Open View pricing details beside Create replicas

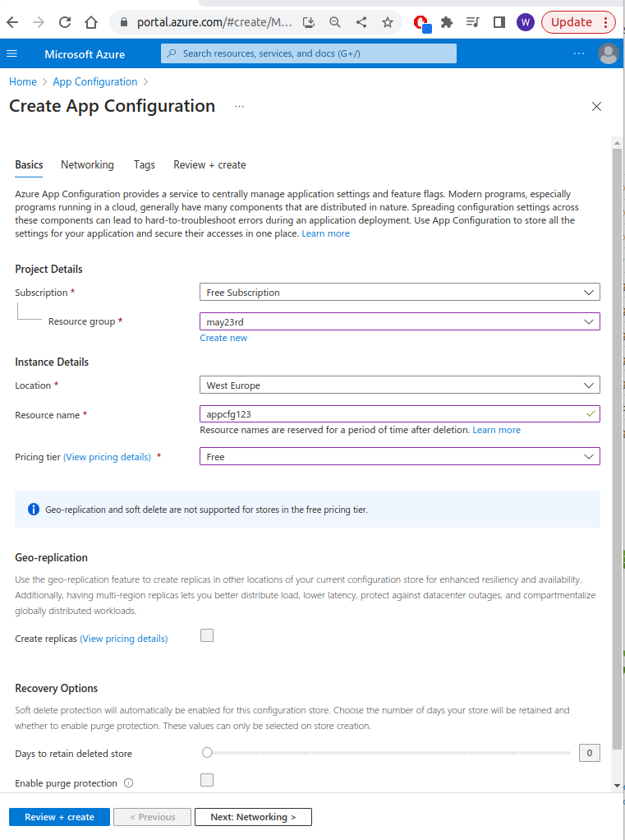click(x=124, y=639)
